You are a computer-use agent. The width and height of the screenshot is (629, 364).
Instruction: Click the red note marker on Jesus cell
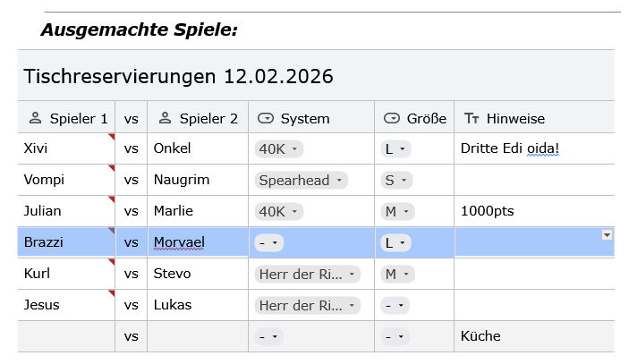(112, 293)
